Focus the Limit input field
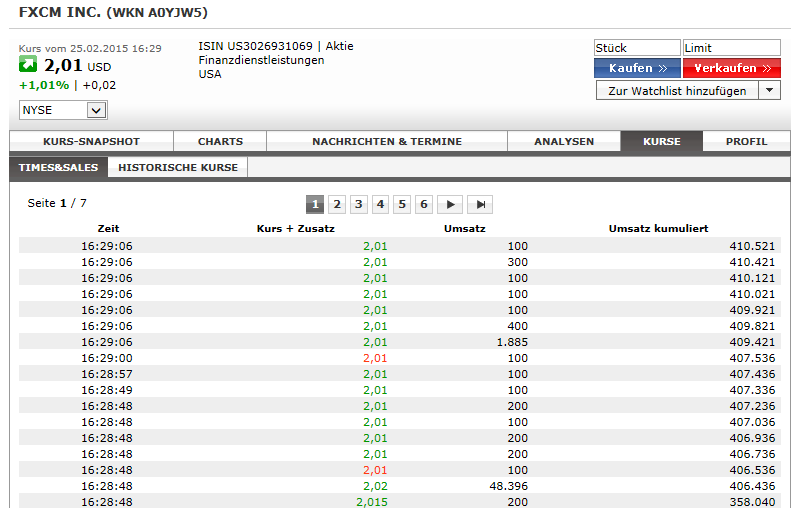798x508 pixels. pos(732,48)
